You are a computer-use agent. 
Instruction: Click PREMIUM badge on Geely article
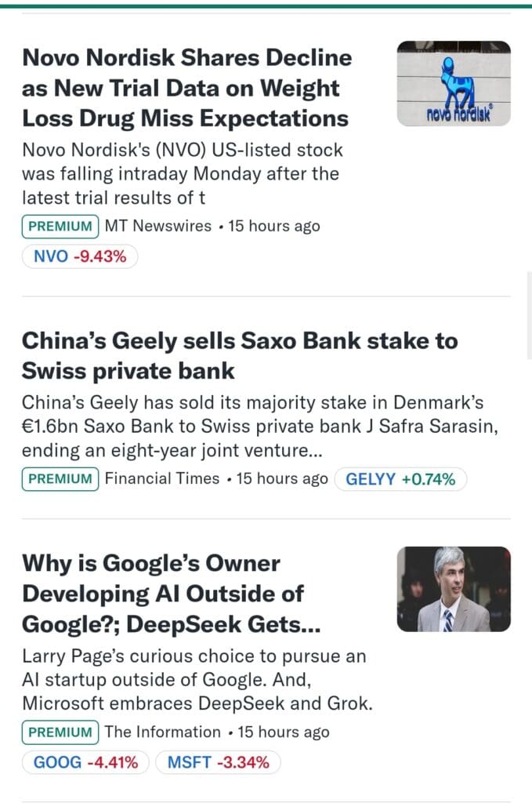pos(60,478)
